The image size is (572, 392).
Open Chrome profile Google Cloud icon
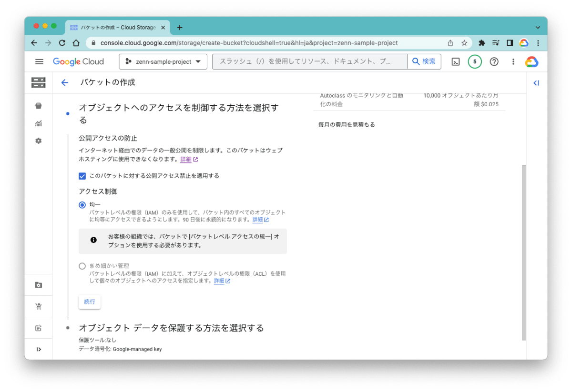pyautogui.click(x=524, y=43)
